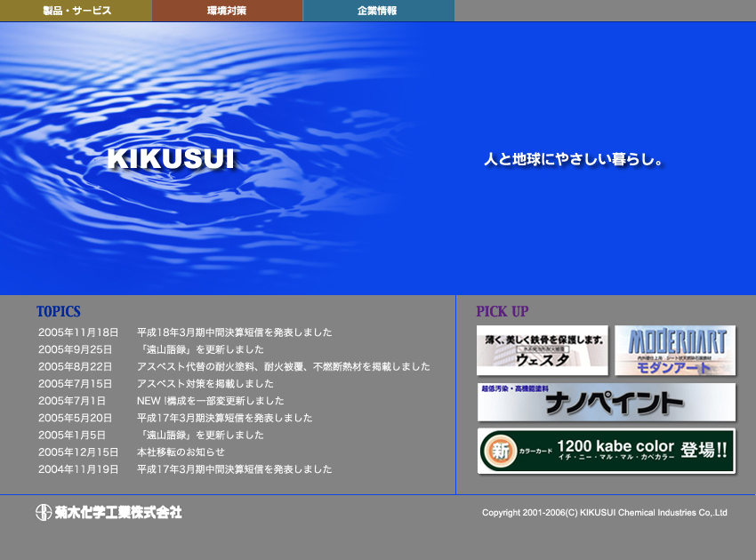This screenshot has height=560, width=756.
Task: Click the KIKUSUI logo on the water banner
Action: click(171, 160)
